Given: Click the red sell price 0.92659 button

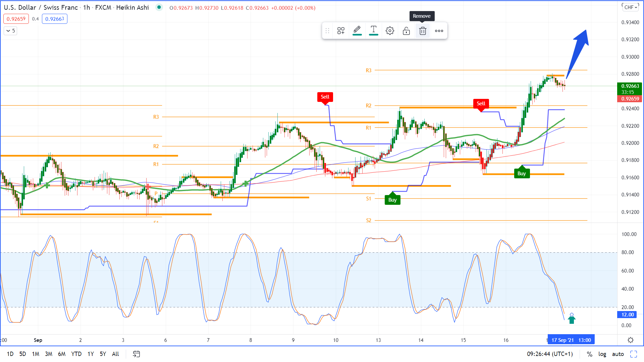Looking at the screenshot, I should 16,19.
